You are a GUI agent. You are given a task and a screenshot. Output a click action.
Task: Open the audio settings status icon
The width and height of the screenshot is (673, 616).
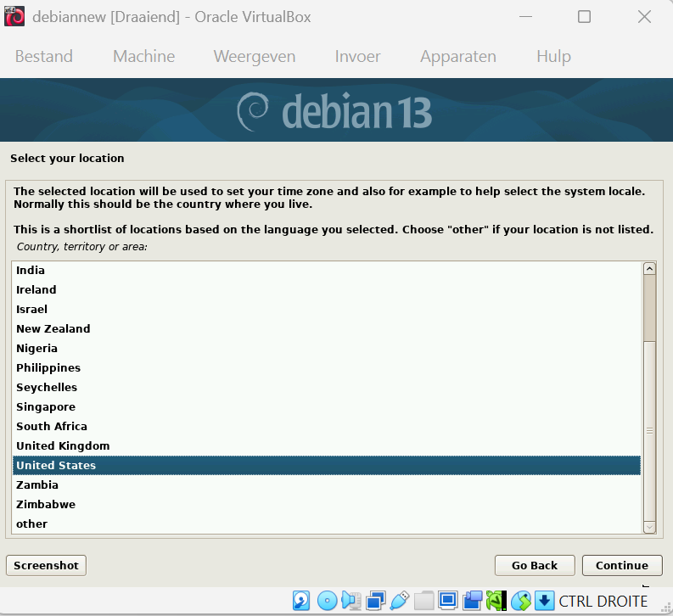351,601
